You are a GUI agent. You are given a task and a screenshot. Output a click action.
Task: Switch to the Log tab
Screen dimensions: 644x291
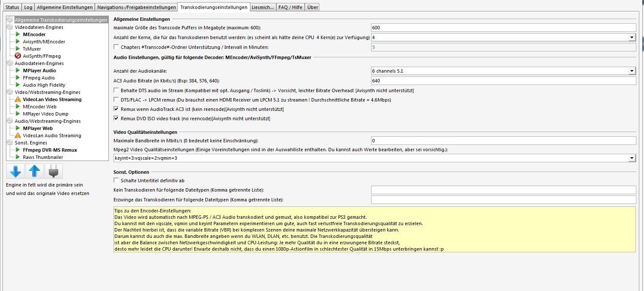[x=28, y=7]
